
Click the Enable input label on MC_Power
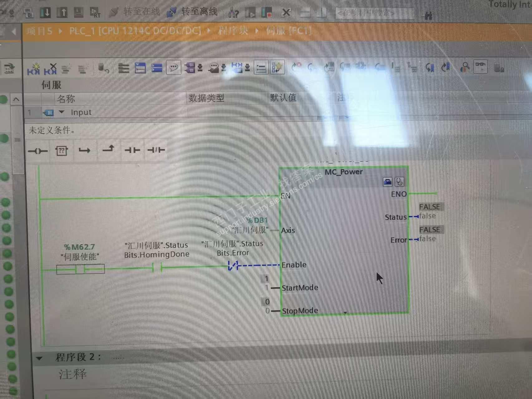(x=294, y=265)
